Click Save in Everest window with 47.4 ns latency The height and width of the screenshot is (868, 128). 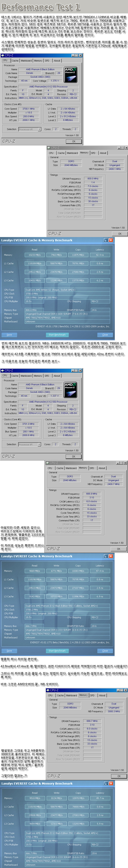pyautogui.click(x=9, y=651)
